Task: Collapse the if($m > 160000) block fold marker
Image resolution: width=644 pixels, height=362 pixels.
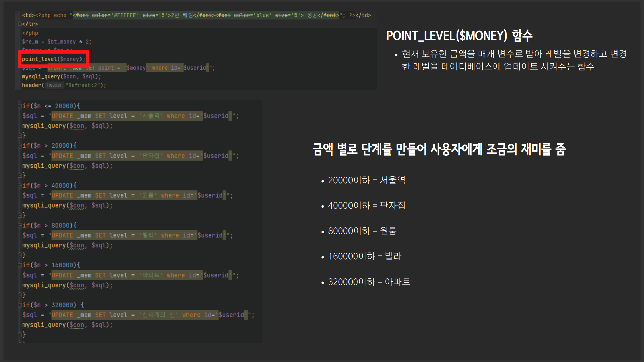Action: click(x=20, y=265)
